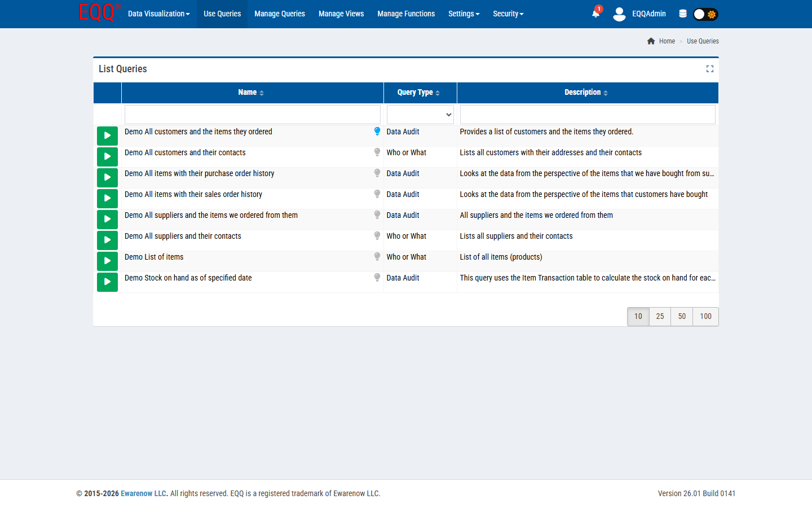Run the Demo List of items query
Screen dimensions: 812x508
point(107,261)
